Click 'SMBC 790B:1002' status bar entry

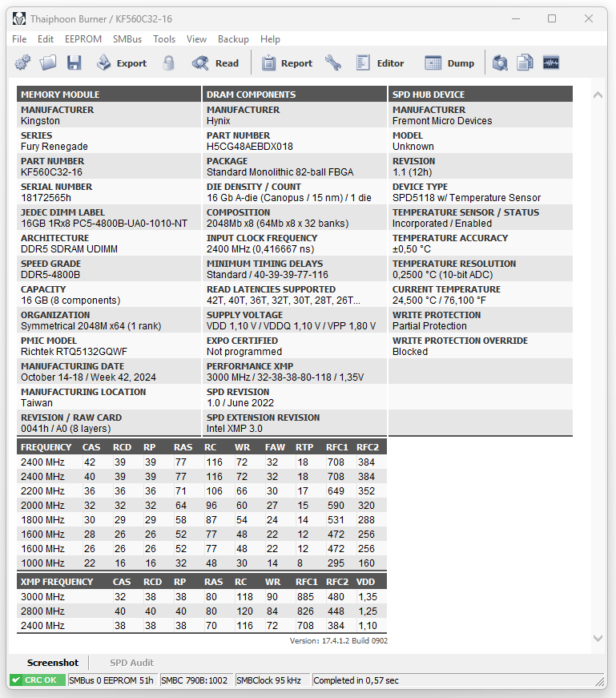click(x=195, y=680)
